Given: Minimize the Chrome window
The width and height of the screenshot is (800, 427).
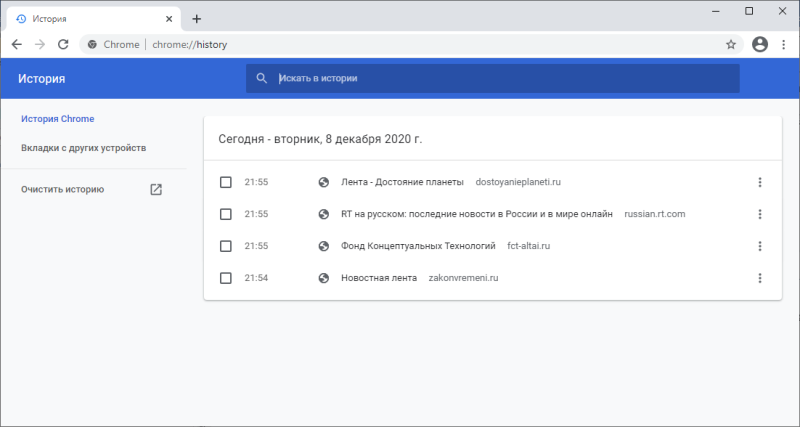Looking at the screenshot, I should 716,11.
